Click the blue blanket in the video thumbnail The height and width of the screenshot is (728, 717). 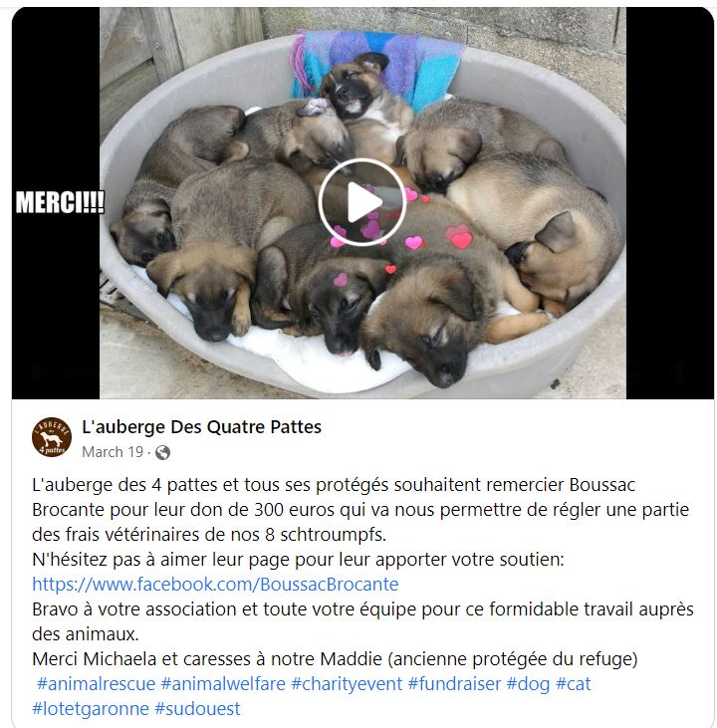pos(376,65)
